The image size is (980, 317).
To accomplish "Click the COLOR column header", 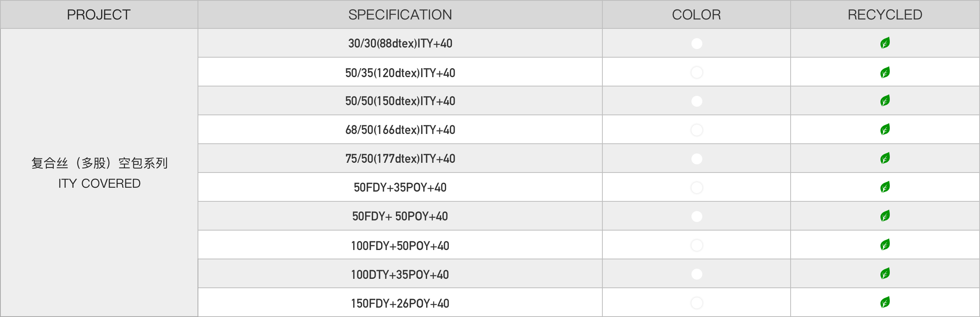I will (696, 15).
